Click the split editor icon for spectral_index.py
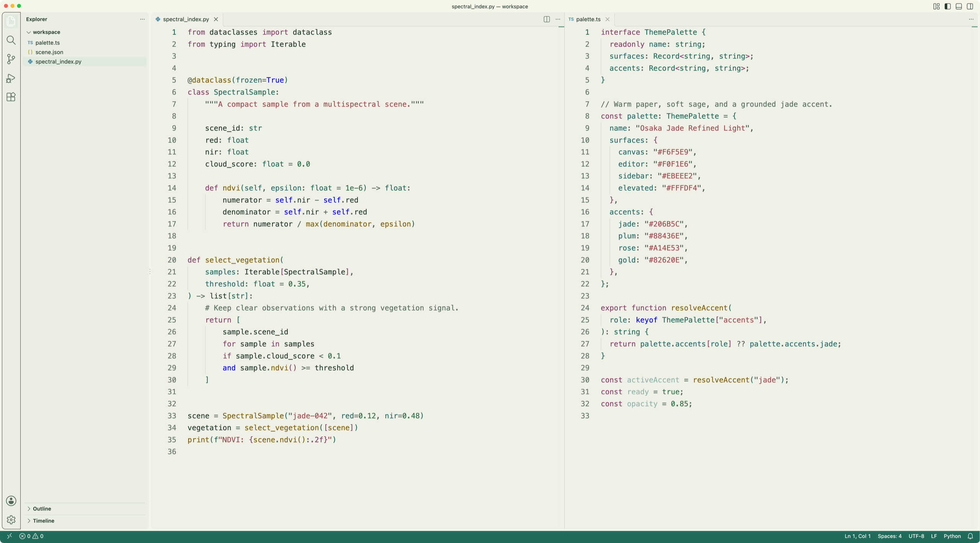The image size is (980, 543). (547, 19)
